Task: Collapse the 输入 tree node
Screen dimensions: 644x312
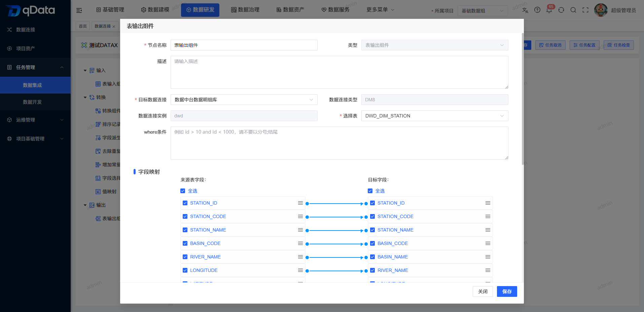Action: (x=85, y=71)
